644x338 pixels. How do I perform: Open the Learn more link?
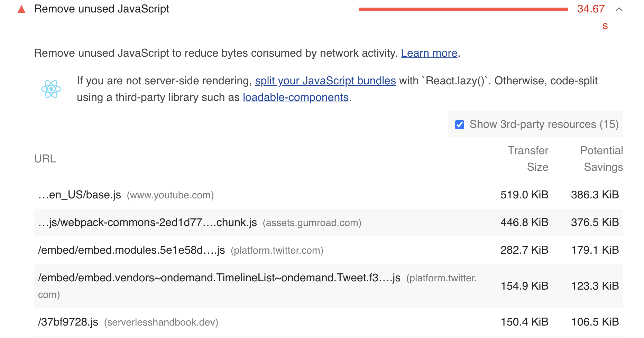tap(429, 53)
